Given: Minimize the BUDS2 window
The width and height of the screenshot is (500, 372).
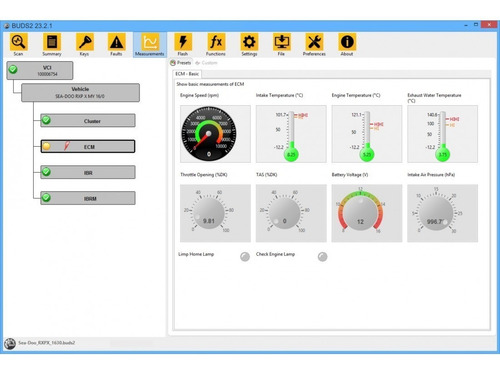Looking at the screenshot, I should coord(466,25).
